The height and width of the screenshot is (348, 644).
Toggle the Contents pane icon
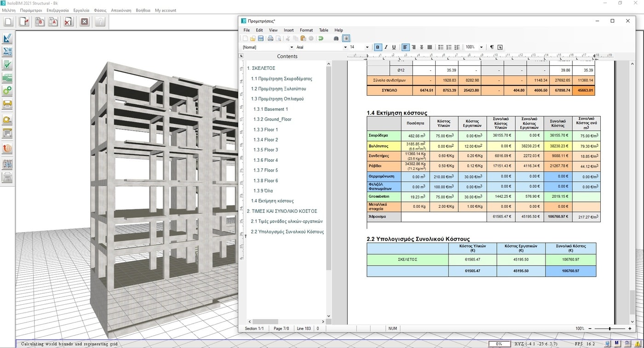346,39
